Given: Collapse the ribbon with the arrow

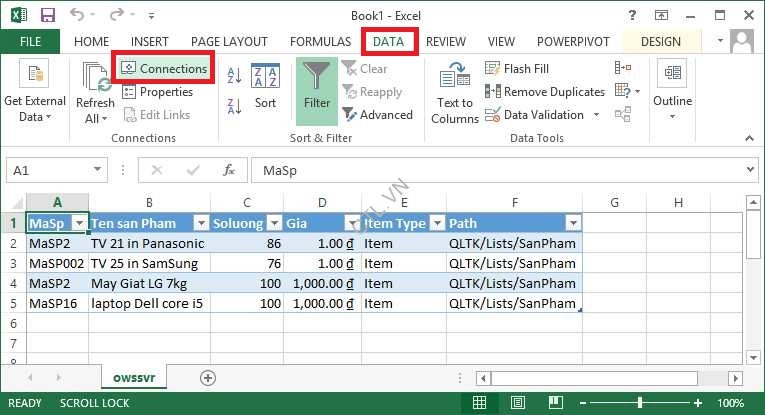Looking at the screenshot, I should [x=749, y=138].
